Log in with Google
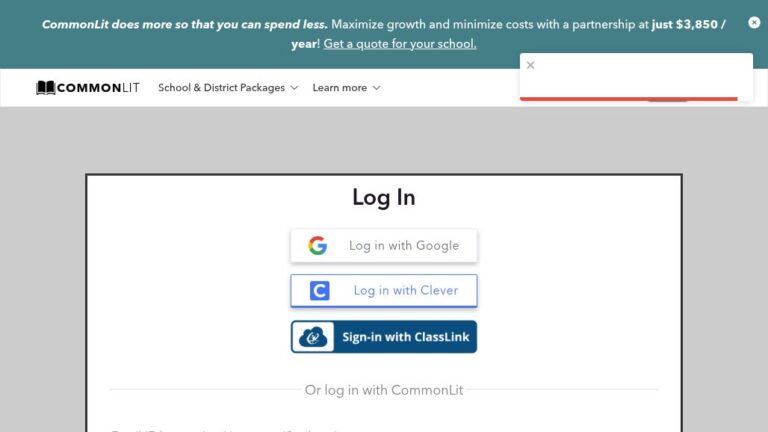 point(384,245)
